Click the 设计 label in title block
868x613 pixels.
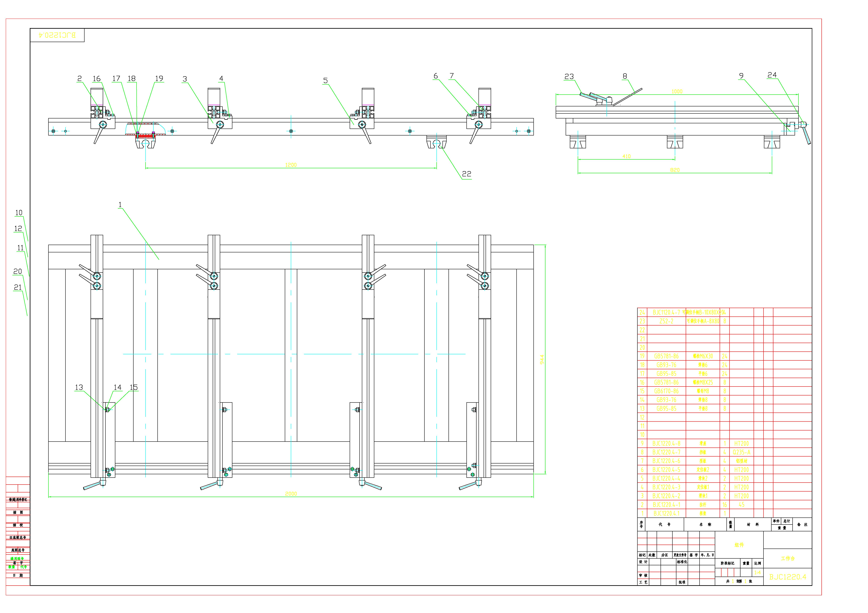643,562
